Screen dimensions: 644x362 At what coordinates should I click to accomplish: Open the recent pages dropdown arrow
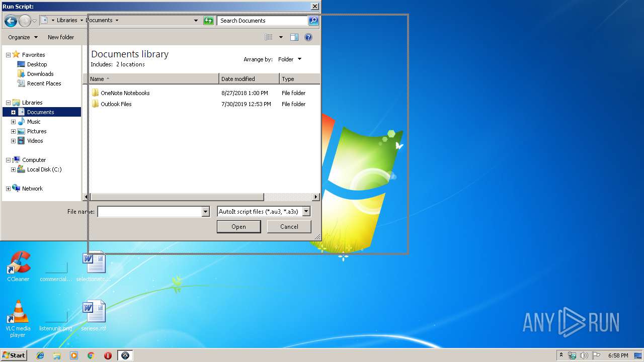pos(34,21)
